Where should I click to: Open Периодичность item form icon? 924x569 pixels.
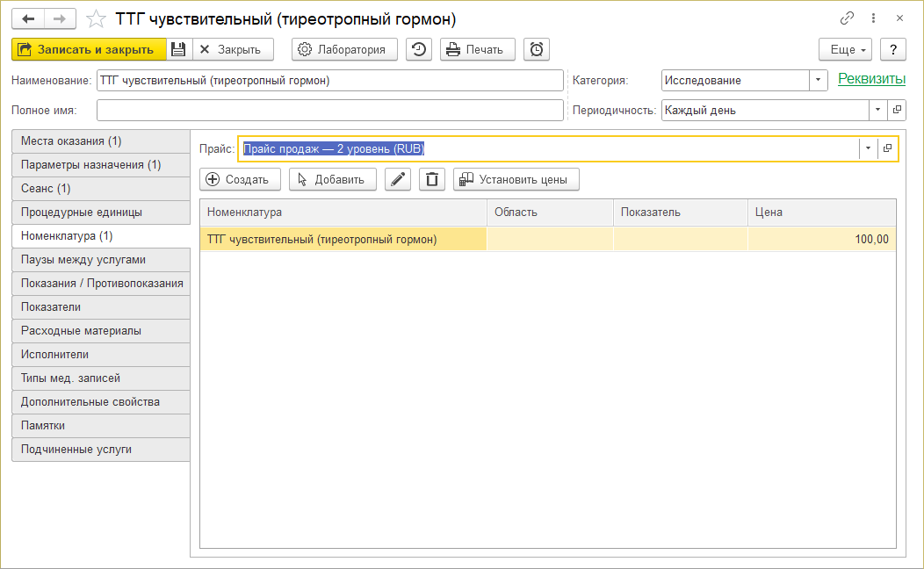[x=897, y=110]
